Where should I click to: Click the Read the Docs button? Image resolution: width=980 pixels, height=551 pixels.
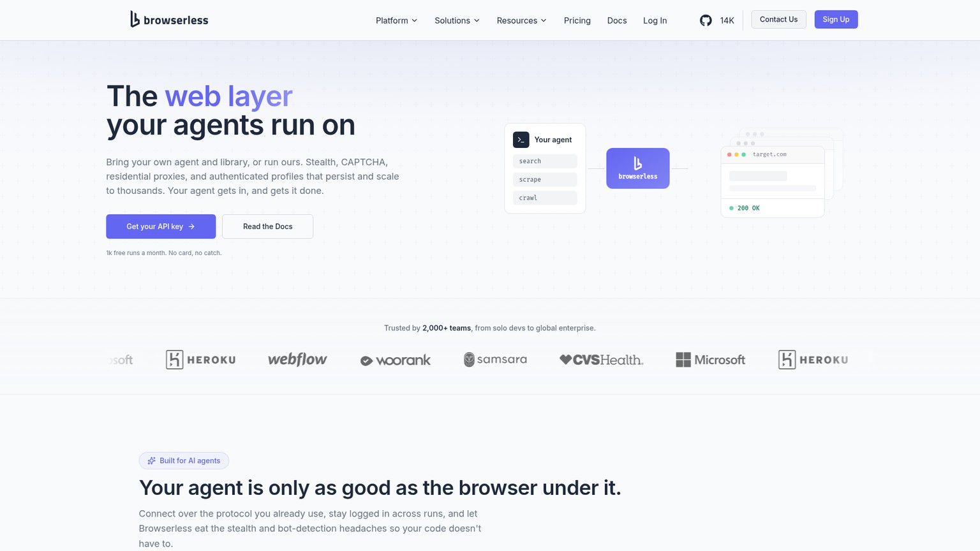(267, 226)
